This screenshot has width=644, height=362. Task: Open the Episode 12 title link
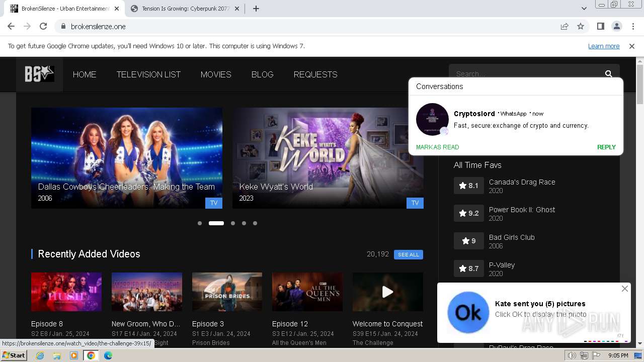(x=290, y=324)
